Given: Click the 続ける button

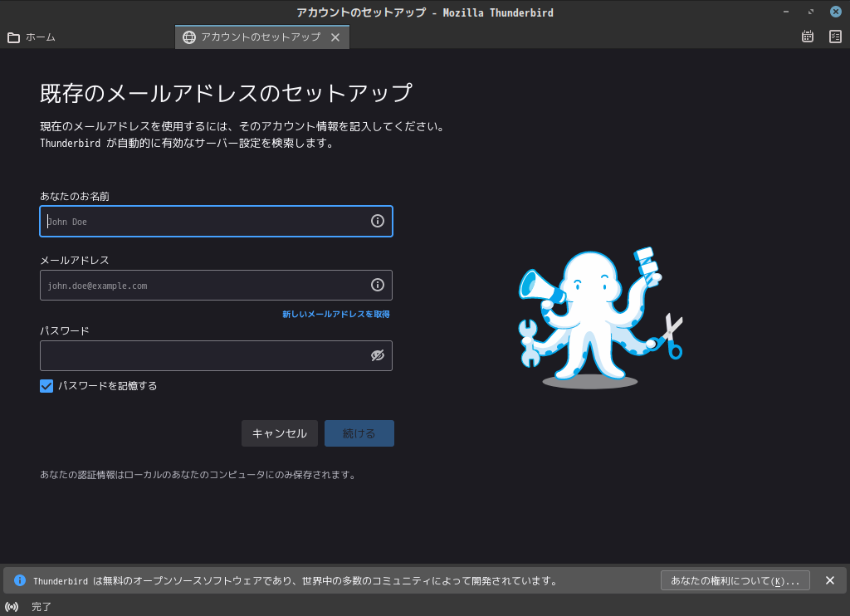Looking at the screenshot, I should click(359, 433).
